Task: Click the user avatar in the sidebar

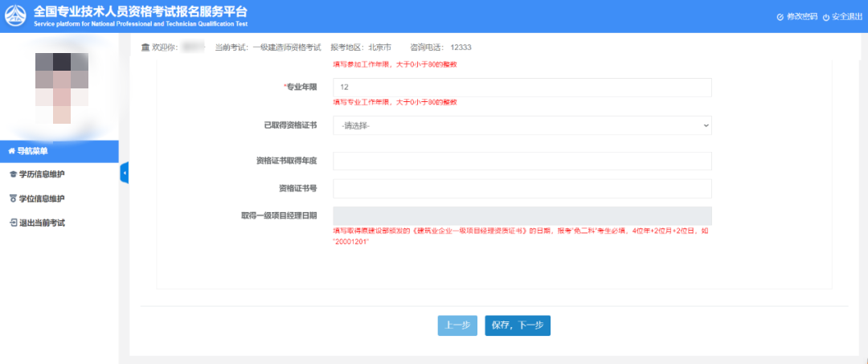Action: click(x=61, y=87)
